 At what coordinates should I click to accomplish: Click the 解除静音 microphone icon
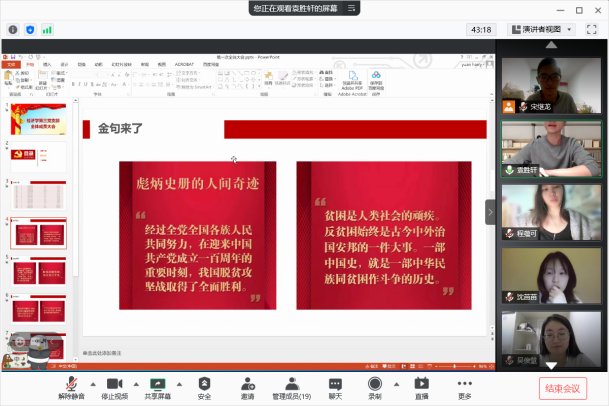pyautogui.click(x=72, y=384)
